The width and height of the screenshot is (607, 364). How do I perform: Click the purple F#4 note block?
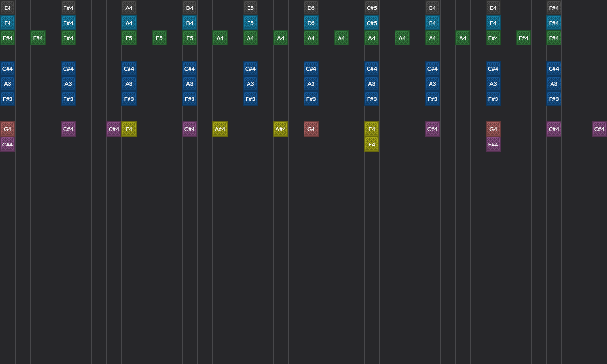[493, 145]
